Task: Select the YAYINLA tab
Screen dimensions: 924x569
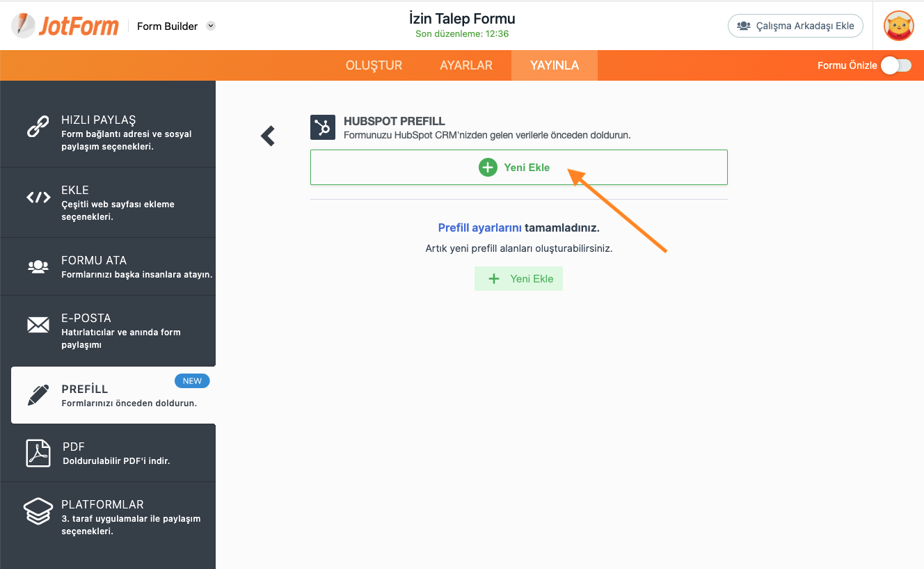Action: pyautogui.click(x=555, y=65)
